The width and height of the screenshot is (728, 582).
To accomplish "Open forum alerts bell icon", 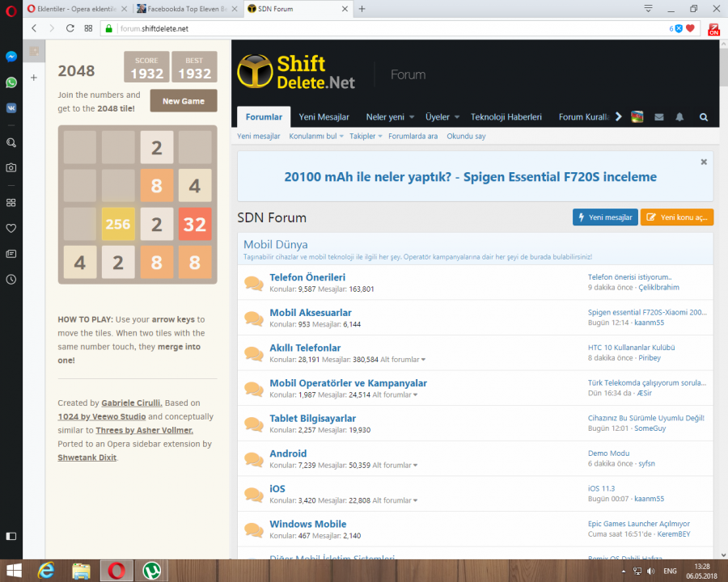I will click(679, 117).
